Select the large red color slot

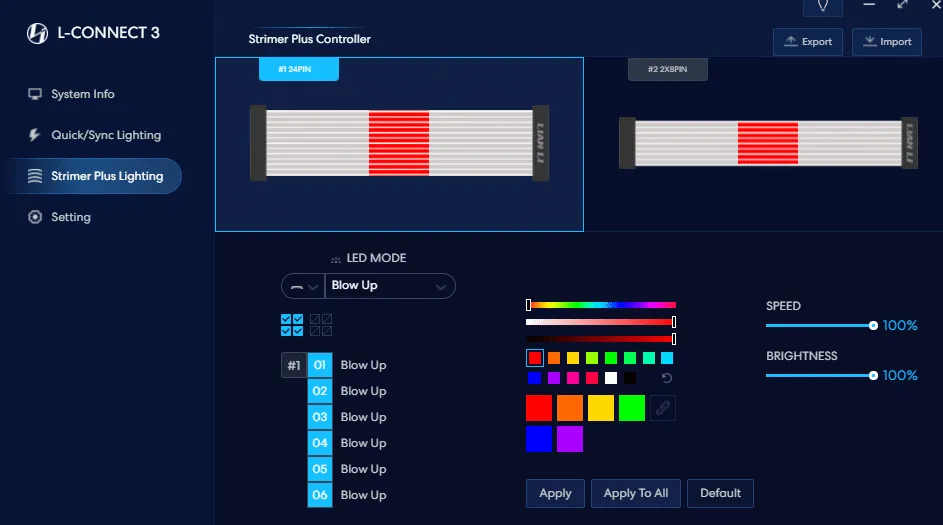[539, 408]
